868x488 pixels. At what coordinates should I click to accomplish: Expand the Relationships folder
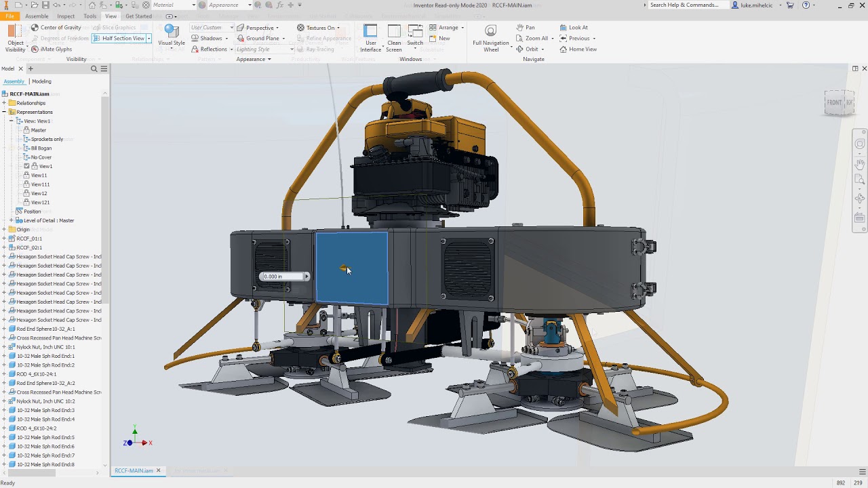pyautogui.click(x=4, y=103)
